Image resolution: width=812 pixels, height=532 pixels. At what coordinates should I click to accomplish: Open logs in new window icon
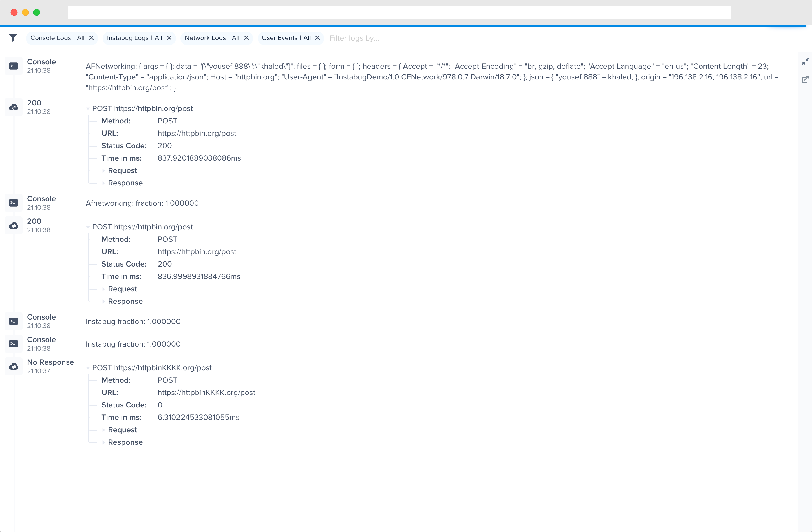pyautogui.click(x=805, y=79)
